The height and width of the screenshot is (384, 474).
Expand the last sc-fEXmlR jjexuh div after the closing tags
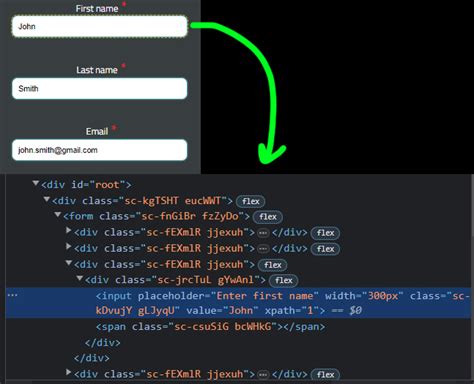coord(68,372)
